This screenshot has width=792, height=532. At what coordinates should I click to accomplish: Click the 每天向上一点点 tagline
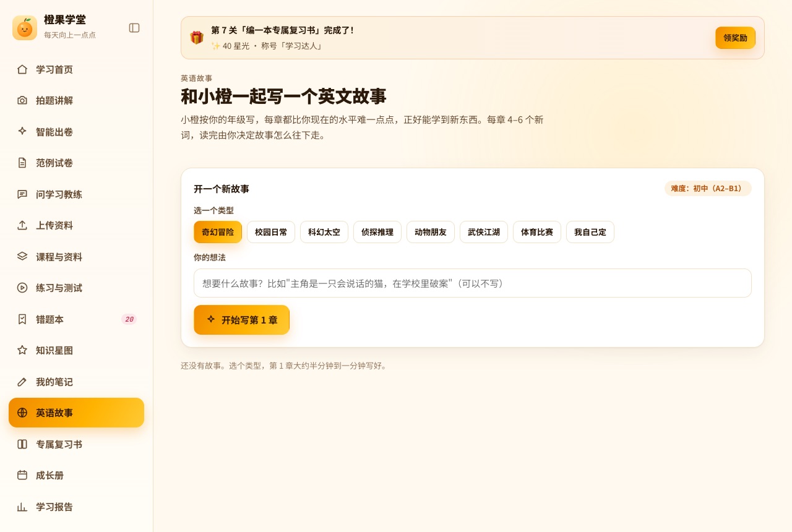(70, 35)
